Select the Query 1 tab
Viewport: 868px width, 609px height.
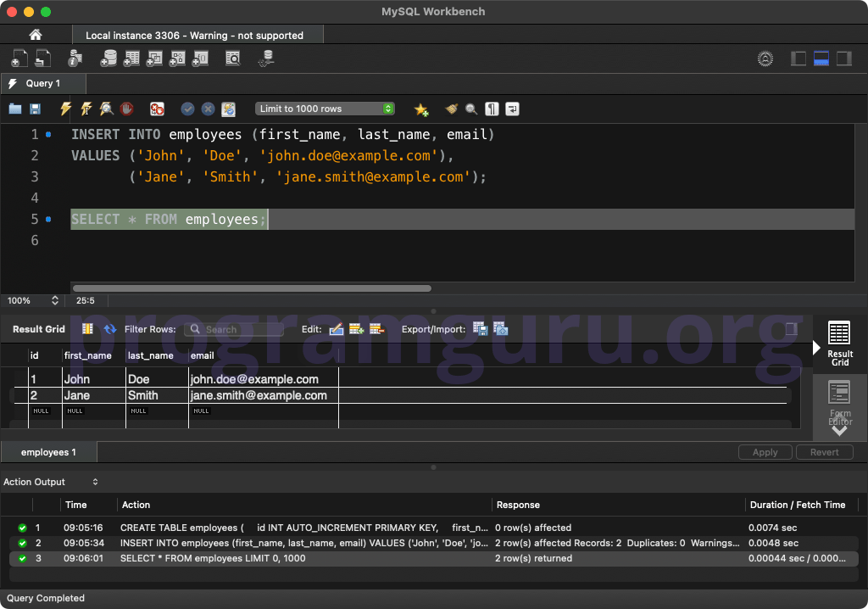[x=43, y=83]
